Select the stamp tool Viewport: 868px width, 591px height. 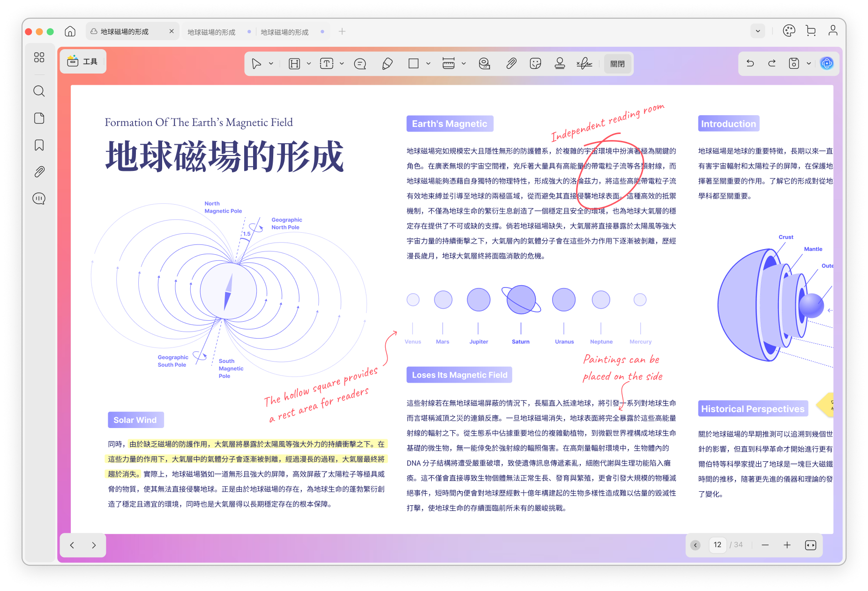(x=560, y=64)
